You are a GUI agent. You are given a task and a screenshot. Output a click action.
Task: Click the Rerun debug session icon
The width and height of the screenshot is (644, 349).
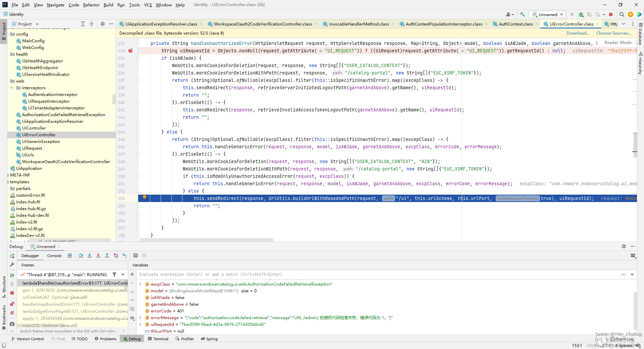12,256
